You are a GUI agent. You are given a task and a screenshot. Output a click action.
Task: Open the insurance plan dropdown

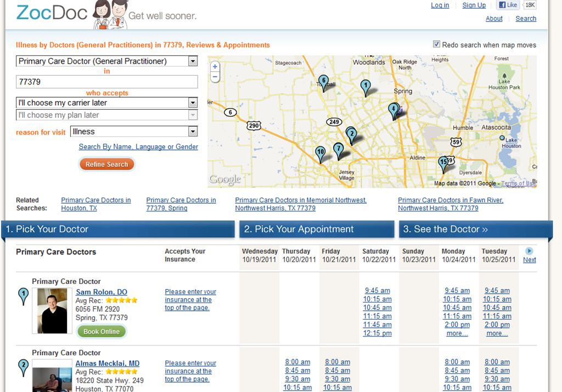(x=107, y=115)
